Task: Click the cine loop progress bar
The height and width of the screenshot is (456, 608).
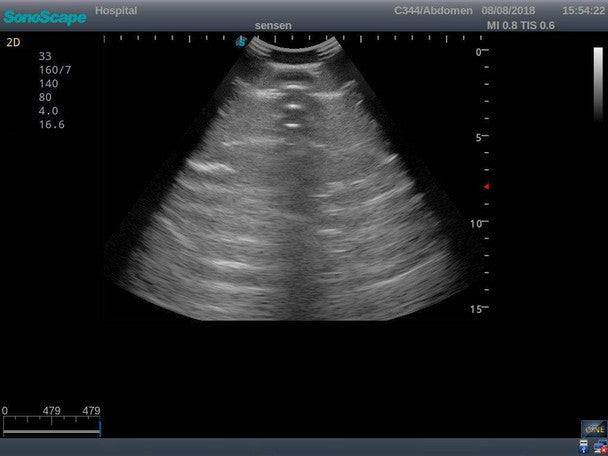Action: pos(51,431)
